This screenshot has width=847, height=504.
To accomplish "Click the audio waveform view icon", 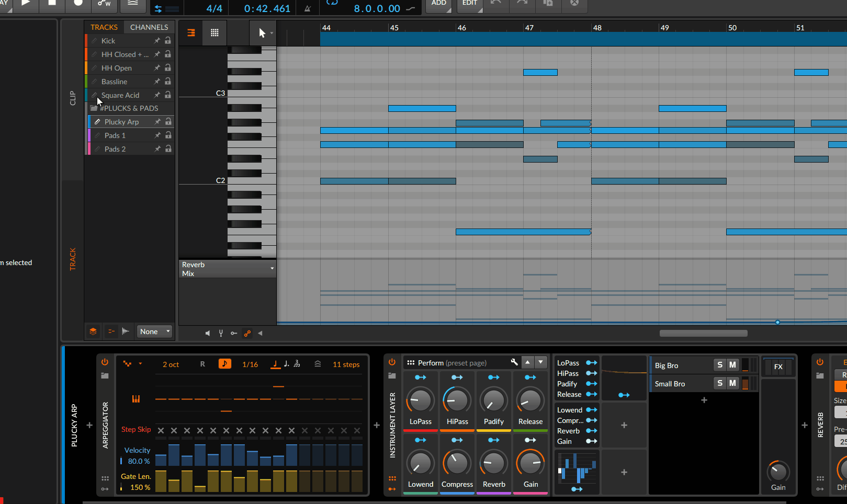I will click(126, 331).
